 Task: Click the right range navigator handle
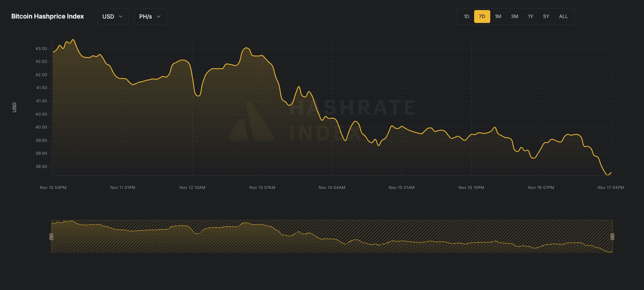click(x=612, y=237)
